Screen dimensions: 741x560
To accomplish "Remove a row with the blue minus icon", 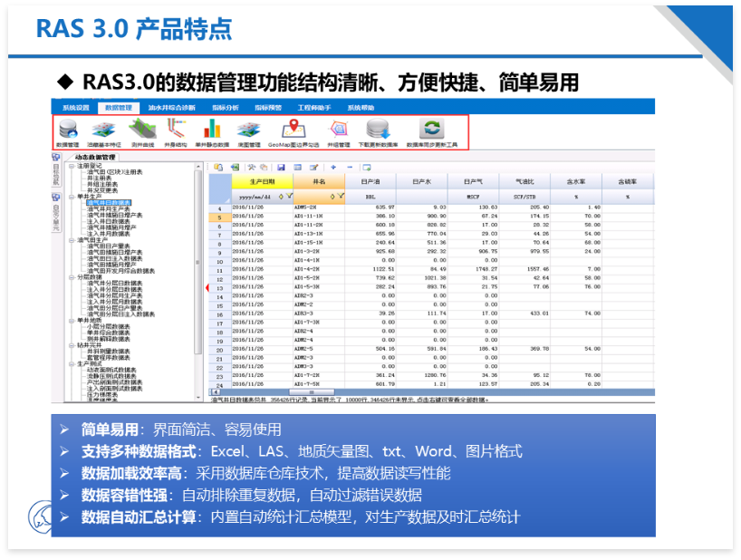I will pos(350,168).
